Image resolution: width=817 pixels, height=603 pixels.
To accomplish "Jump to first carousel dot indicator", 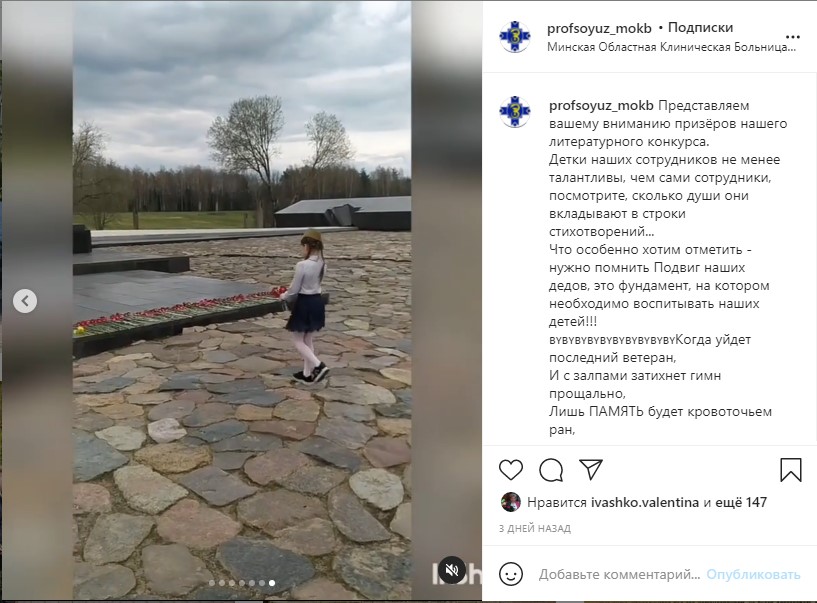I will click(x=212, y=583).
